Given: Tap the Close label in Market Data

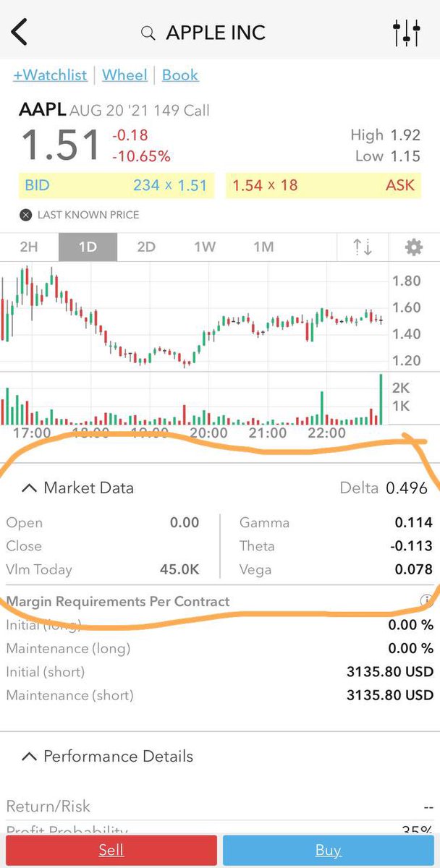Looking at the screenshot, I should 24,546.
